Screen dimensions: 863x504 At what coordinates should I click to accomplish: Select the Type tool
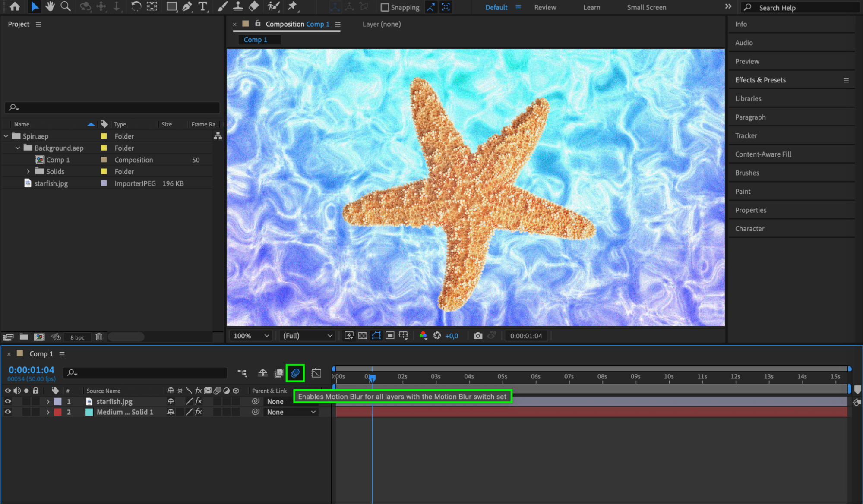(x=202, y=6)
